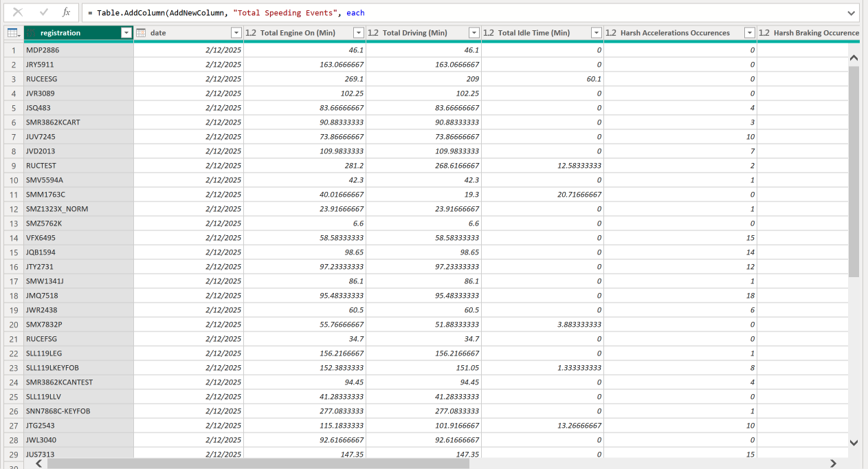Click the horizontal scrollbar right arrow
The height and width of the screenshot is (469, 868).
point(833,463)
